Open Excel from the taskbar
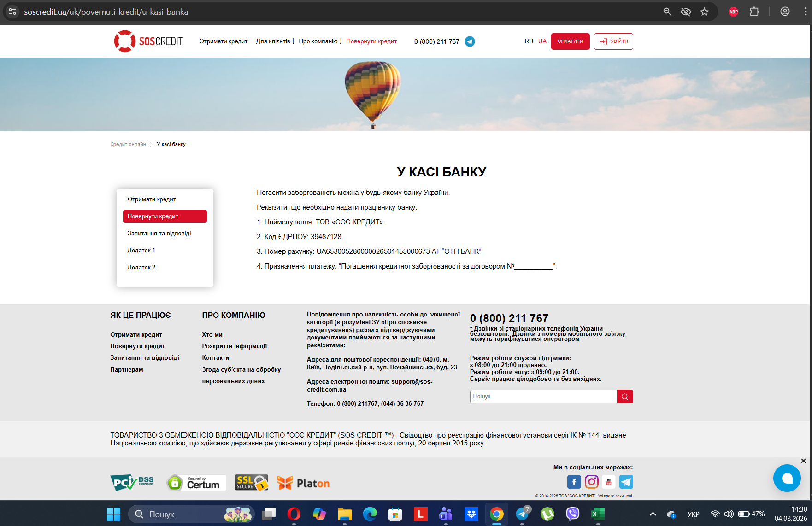The height and width of the screenshot is (526, 812). click(x=598, y=514)
